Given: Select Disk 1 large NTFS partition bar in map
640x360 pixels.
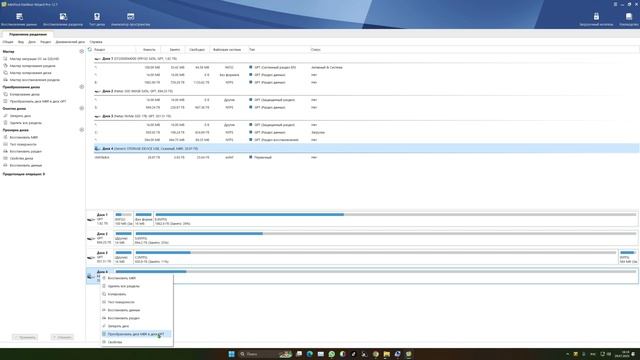Looking at the screenshot, I should click(396, 219).
